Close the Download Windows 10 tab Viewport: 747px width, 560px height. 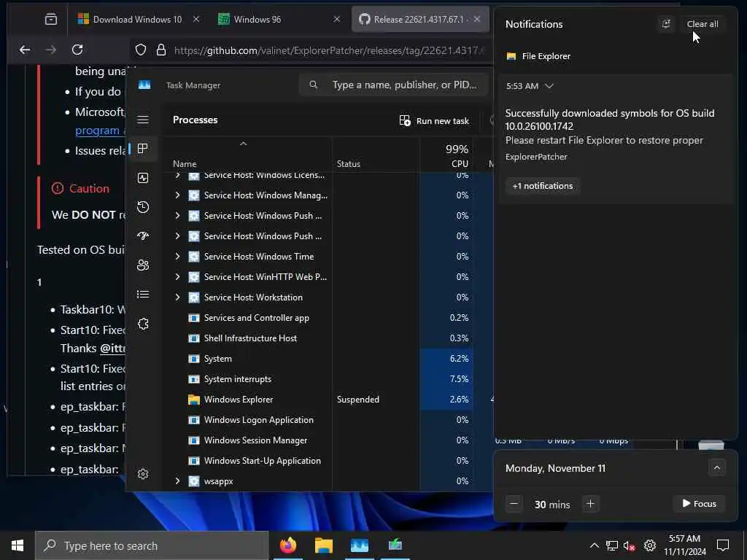[196, 20]
